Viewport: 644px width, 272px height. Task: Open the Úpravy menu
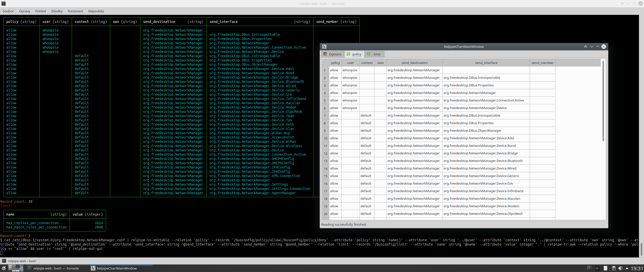25,11
